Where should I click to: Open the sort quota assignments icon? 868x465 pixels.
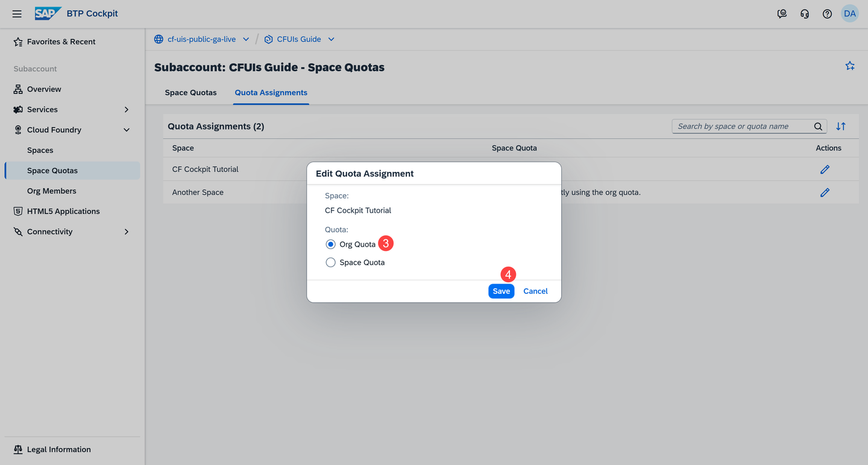click(841, 126)
